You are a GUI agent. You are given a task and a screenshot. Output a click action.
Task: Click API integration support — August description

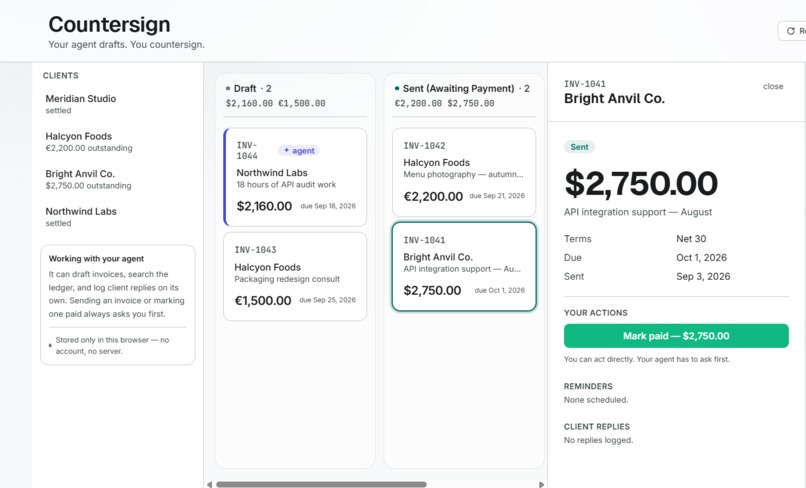(638, 212)
